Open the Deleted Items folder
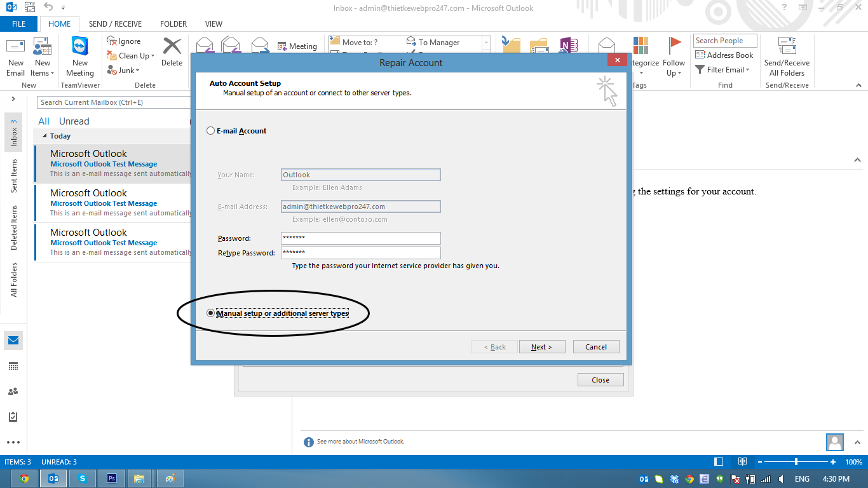The width and height of the screenshot is (868, 488). point(14,227)
